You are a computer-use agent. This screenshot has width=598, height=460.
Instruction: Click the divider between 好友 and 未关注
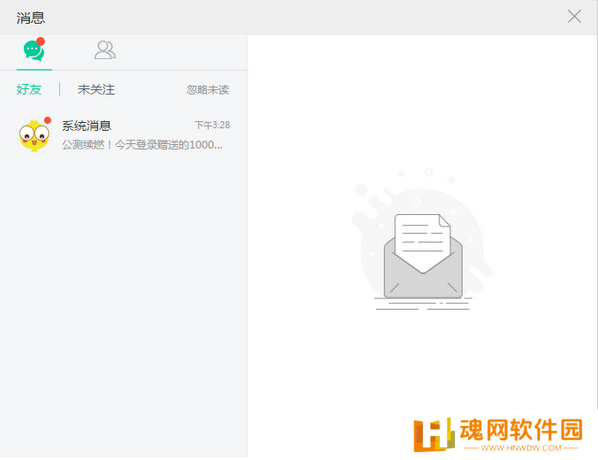coord(59,90)
